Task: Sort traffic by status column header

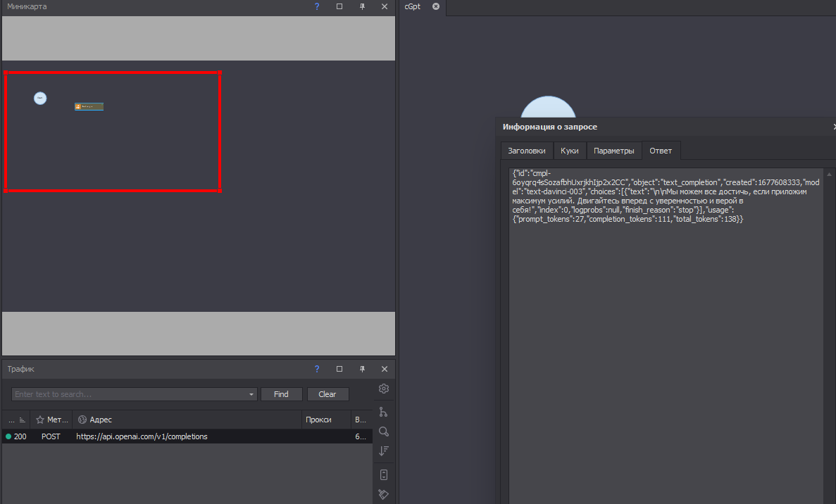Action: coord(15,420)
